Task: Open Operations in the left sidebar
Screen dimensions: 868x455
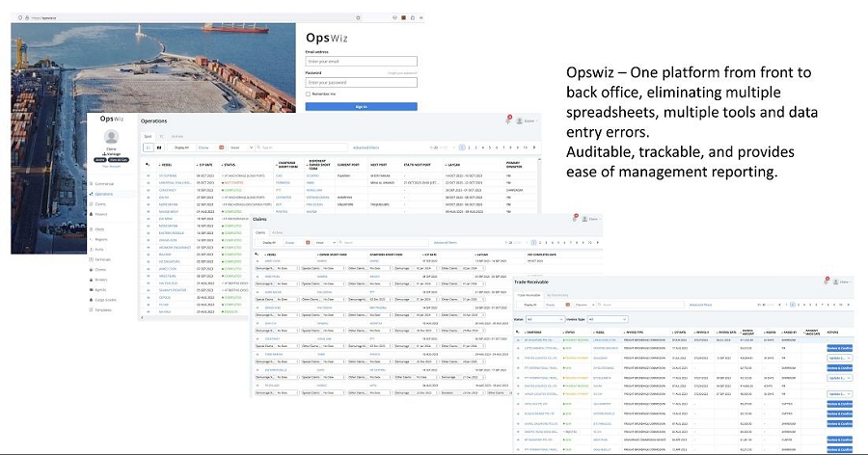Action: [106, 194]
